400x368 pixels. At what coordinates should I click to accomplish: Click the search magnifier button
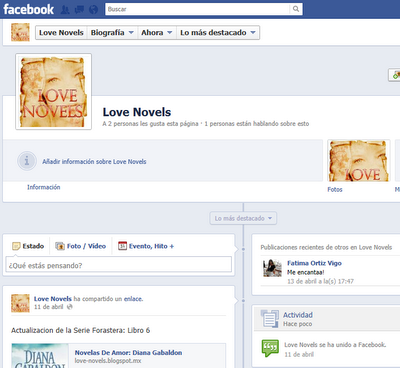[296, 9]
